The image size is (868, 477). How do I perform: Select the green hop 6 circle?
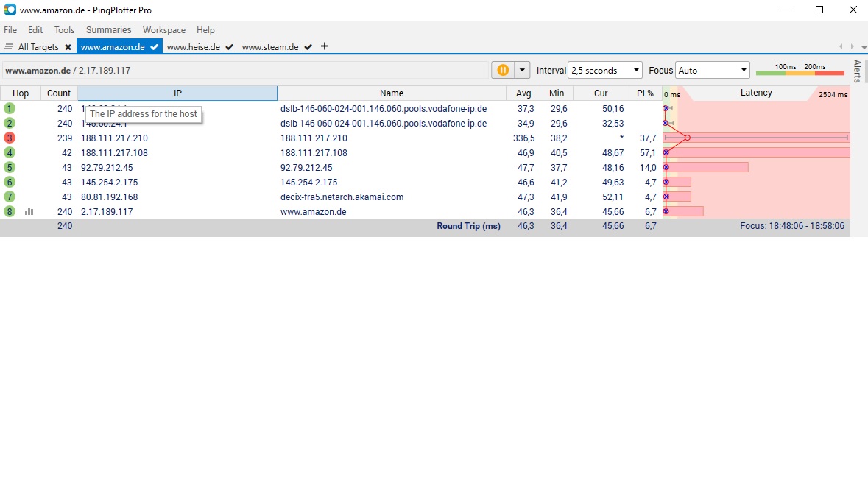[x=10, y=182]
